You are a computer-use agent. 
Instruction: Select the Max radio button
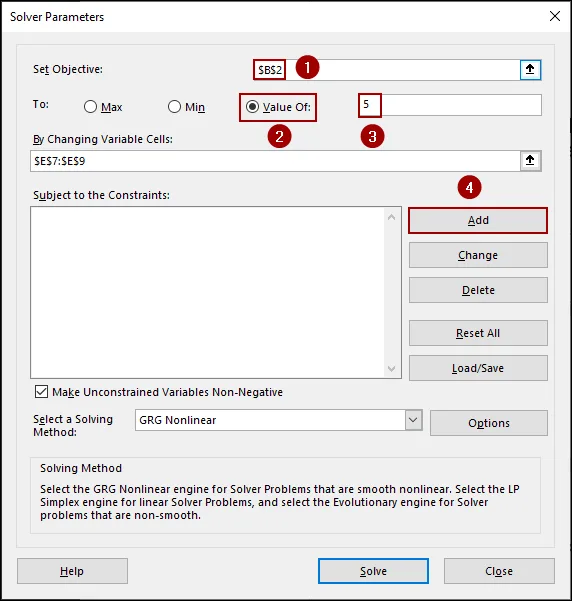coord(90,107)
